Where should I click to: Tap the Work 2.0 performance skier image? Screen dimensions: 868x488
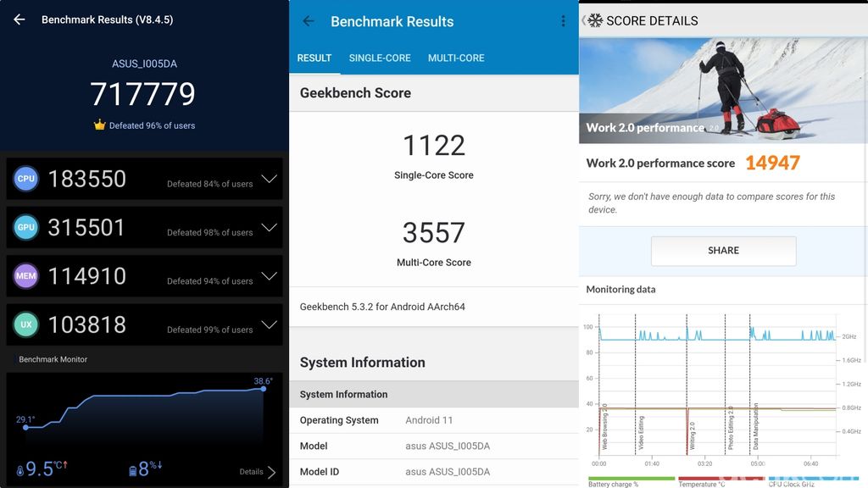click(x=723, y=91)
